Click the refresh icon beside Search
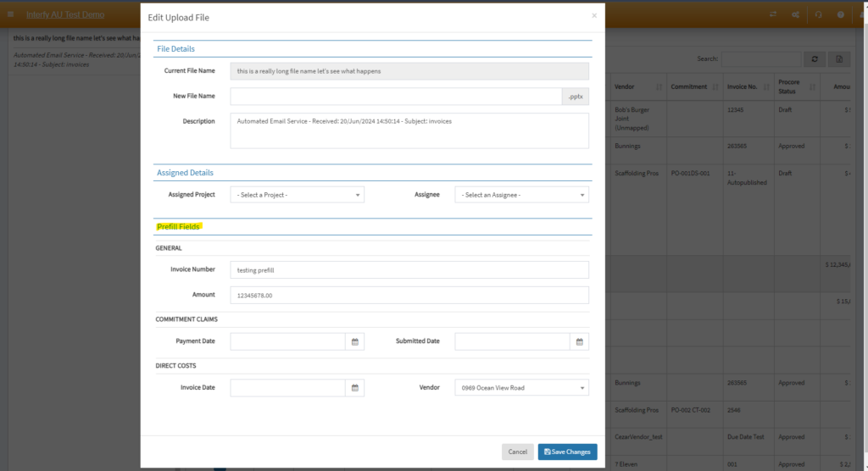The image size is (868, 471). point(815,59)
